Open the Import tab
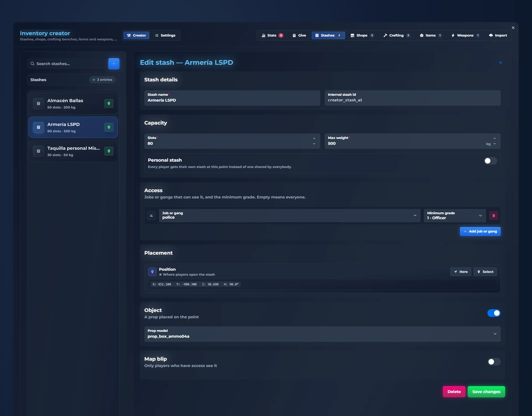Image resolution: width=532 pixels, height=416 pixels. pyautogui.click(x=498, y=35)
